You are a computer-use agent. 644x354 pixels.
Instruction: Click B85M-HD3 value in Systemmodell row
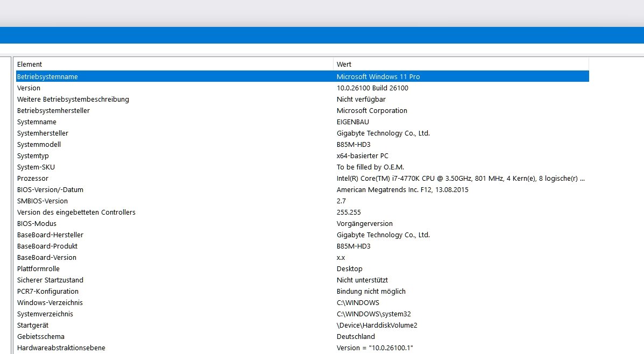point(353,145)
